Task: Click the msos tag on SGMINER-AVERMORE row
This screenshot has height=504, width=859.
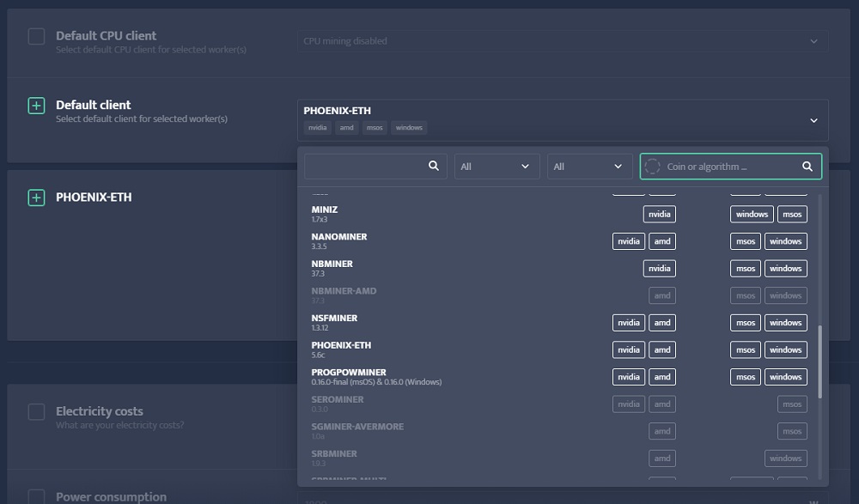Action: pos(792,431)
